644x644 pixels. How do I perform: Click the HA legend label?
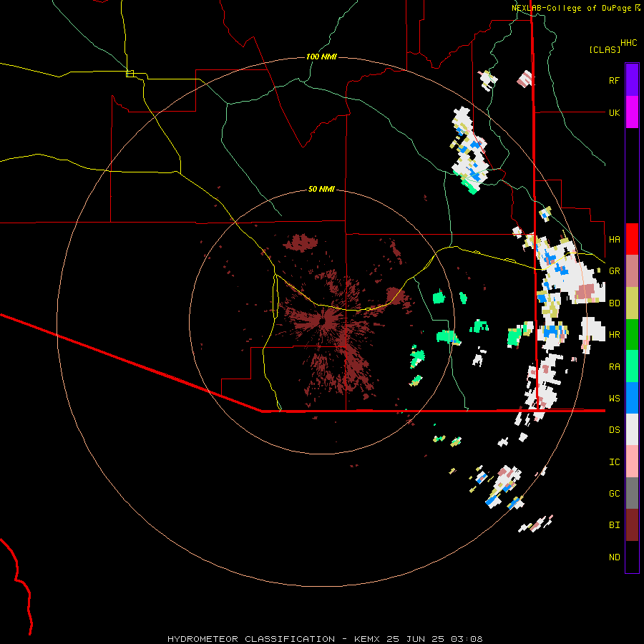(614, 239)
